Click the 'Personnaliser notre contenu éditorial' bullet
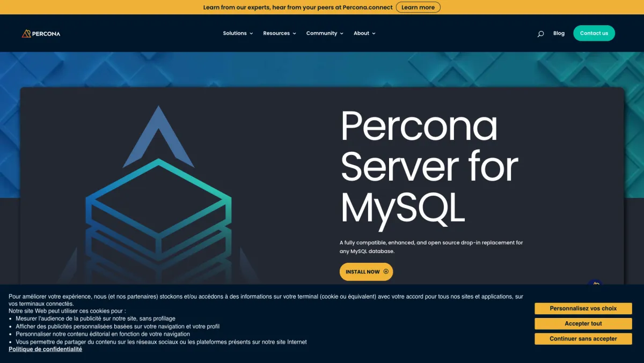This screenshot has height=363, width=644. (x=103, y=334)
